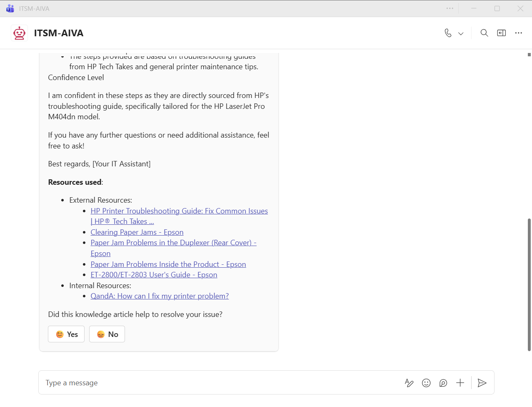
Task: Open the ET-2800/ET-2803 User's Guide link
Action: [154, 275]
